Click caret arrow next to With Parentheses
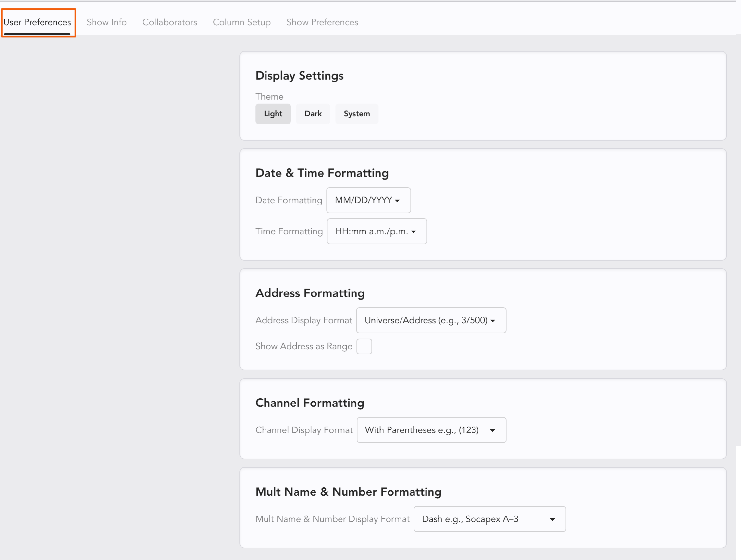 click(x=493, y=431)
